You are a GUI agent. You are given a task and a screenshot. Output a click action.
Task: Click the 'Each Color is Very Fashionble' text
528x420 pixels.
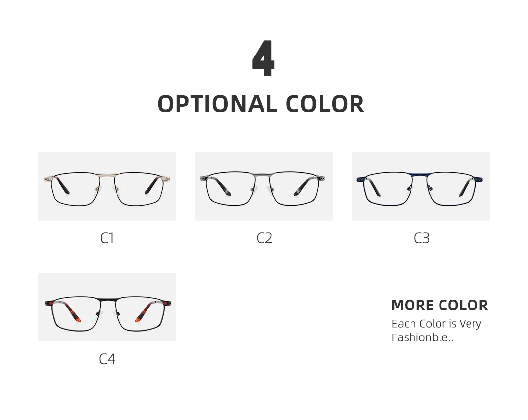tap(436, 330)
